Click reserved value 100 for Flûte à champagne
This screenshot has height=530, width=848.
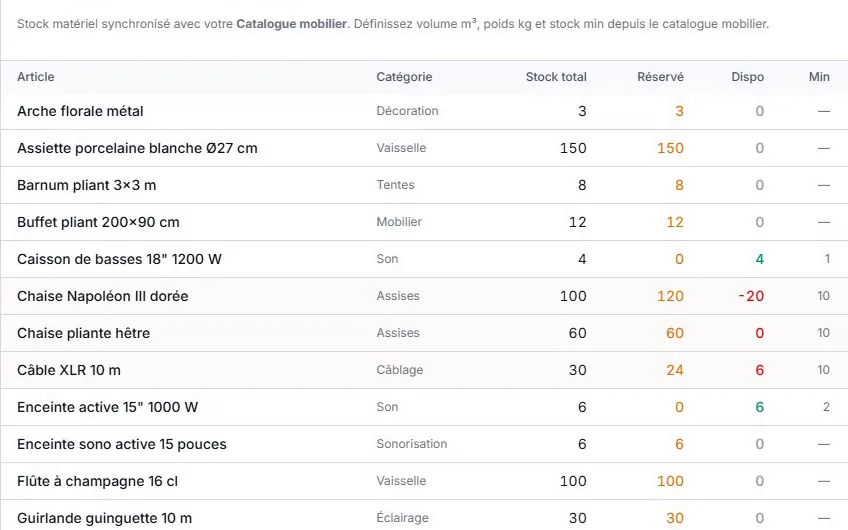[x=670, y=481]
